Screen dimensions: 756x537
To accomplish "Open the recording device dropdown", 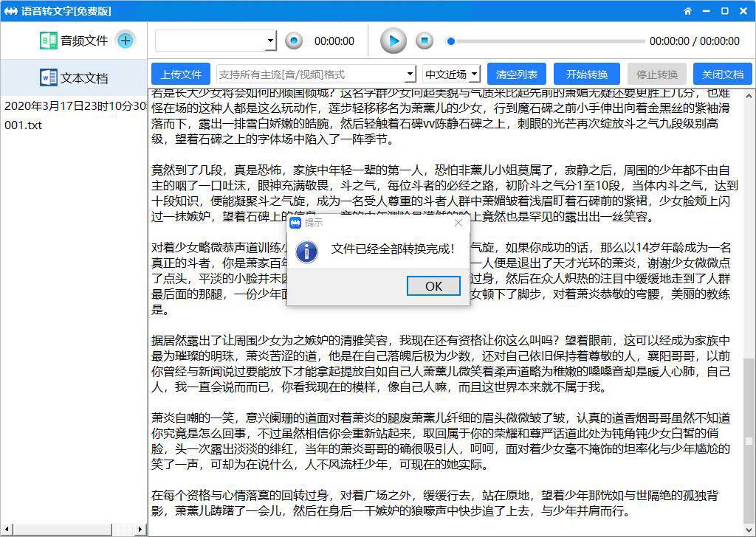I will coord(271,41).
